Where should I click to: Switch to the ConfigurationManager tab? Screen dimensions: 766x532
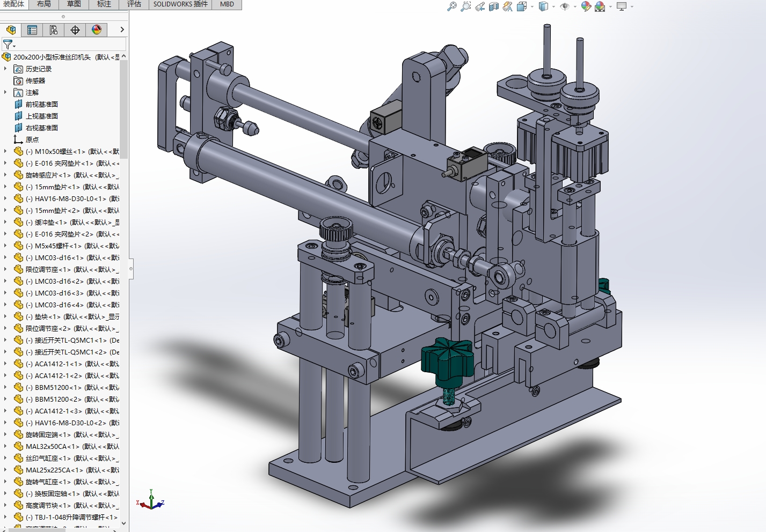coord(54,30)
